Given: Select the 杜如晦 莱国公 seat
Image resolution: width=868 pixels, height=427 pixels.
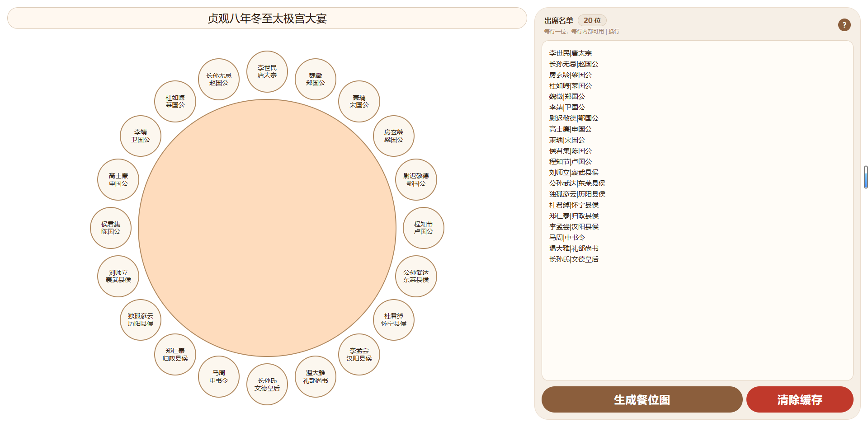Looking at the screenshot, I should (175, 101).
